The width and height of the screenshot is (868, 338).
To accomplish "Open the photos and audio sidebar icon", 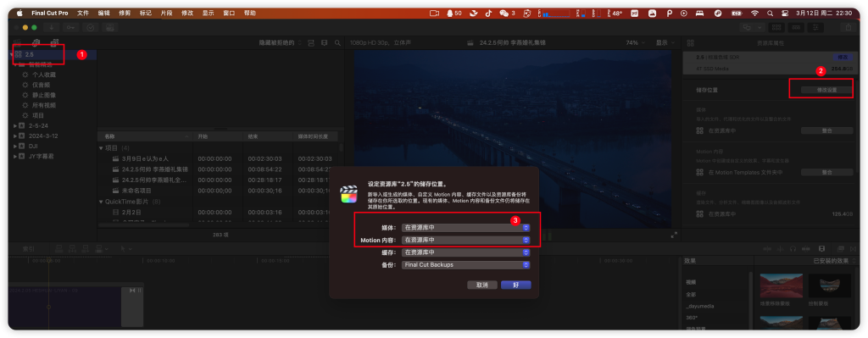I will tap(36, 42).
